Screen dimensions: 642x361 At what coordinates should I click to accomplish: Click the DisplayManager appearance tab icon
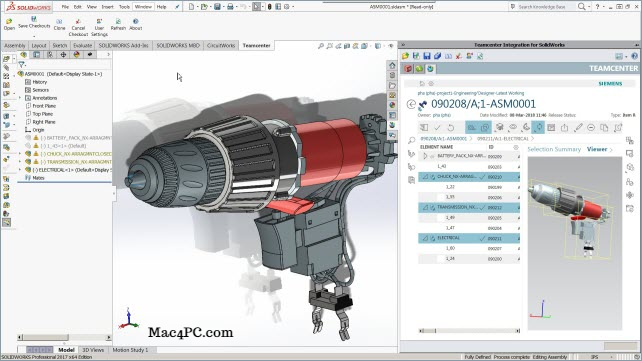tap(77, 54)
